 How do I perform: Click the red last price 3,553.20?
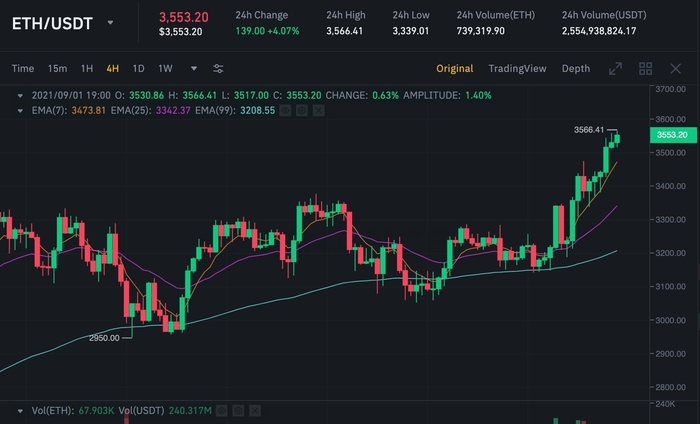183,17
